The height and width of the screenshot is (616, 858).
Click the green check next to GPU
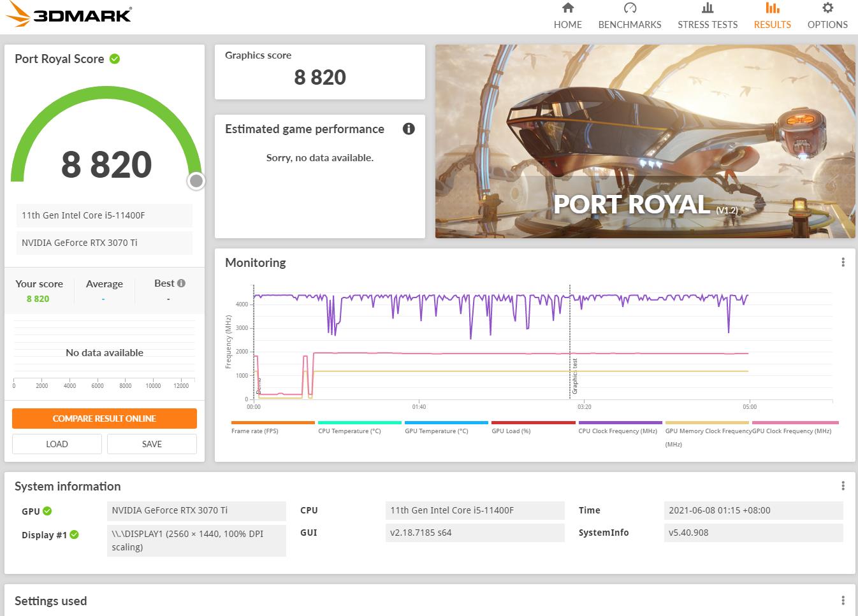[47, 511]
